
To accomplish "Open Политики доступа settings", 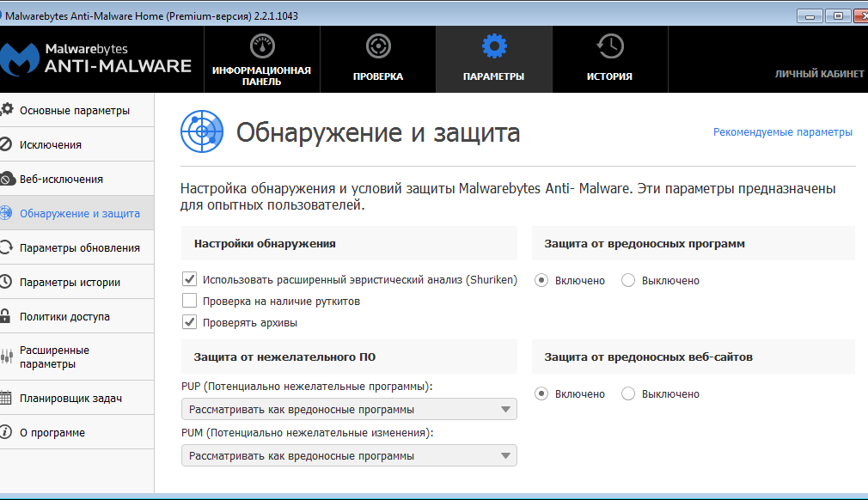I will click(77, 316).
